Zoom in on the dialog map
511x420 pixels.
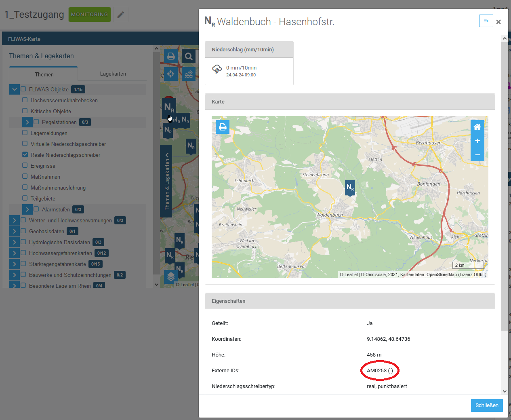pyautogui.click(x=477, y=141)
